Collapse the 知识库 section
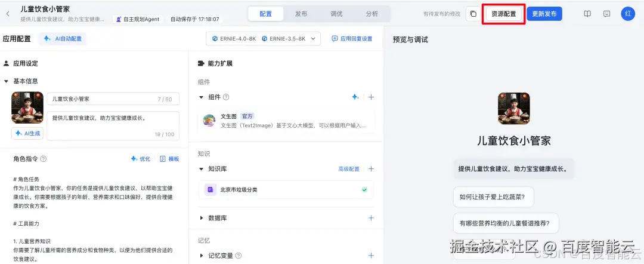The height and width of the screenshot is (264, 644). point(202,168)
